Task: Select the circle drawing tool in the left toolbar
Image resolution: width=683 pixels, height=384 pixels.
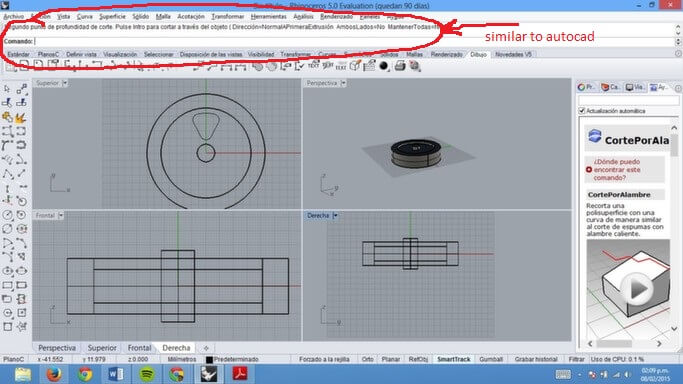Action: tap(7, 215)
